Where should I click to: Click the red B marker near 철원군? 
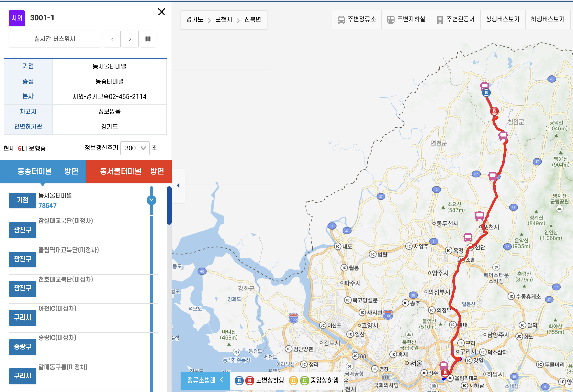(494, 111)
